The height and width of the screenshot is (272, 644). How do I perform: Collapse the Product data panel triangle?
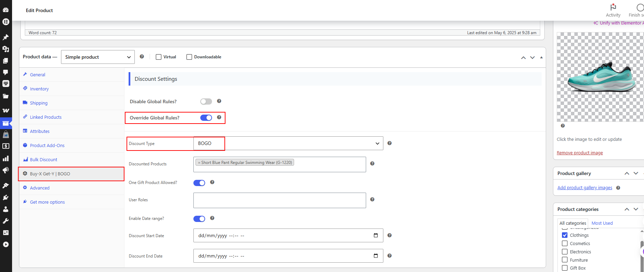541,57
